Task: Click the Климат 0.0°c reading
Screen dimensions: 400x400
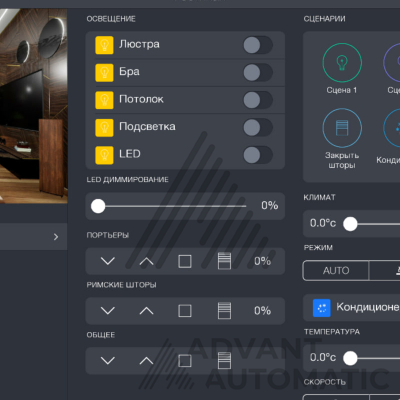Action: [x=323, y=223]
